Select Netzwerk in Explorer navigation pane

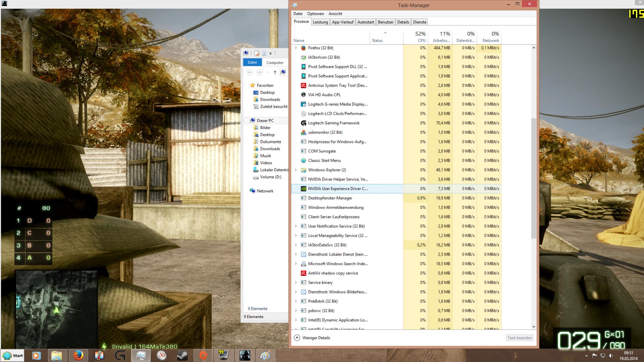tap(265, 191)
